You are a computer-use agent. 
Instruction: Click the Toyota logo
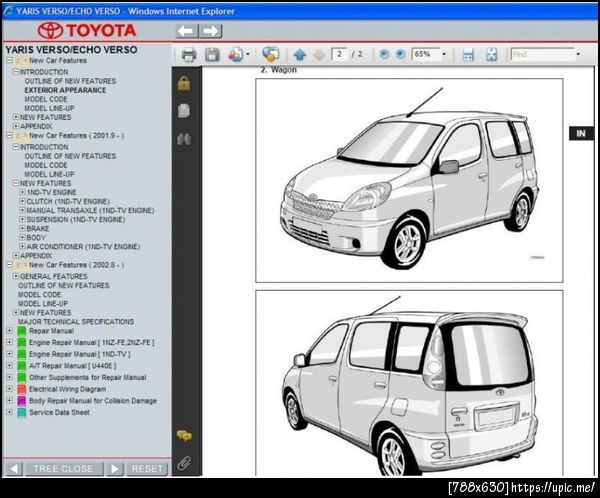[87, 31]
